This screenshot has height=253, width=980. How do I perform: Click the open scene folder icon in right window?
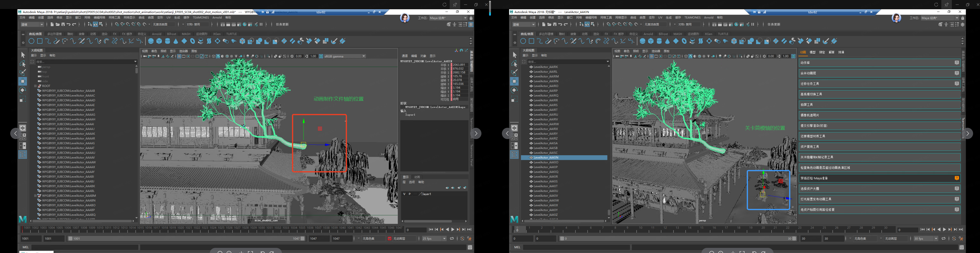549,24
